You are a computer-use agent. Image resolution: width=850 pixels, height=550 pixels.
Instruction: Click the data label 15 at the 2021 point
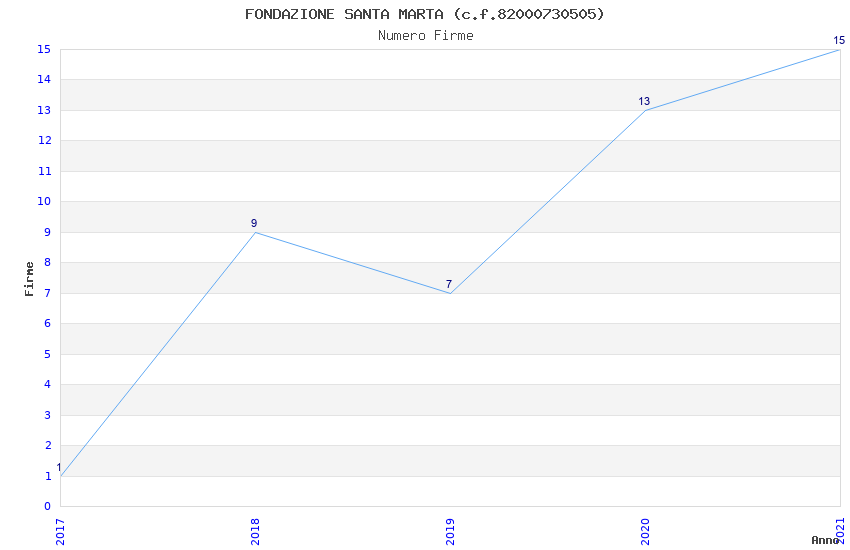[x=839, y=41]
